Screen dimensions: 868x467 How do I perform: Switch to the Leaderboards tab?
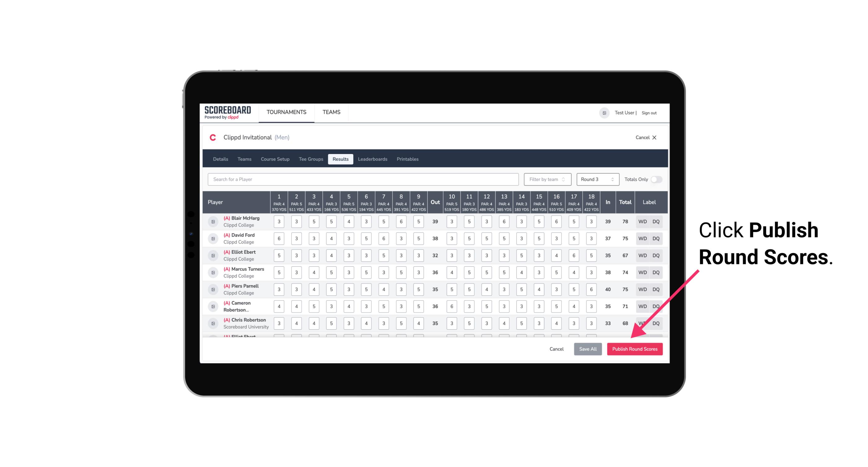click(x=373, y=159)
